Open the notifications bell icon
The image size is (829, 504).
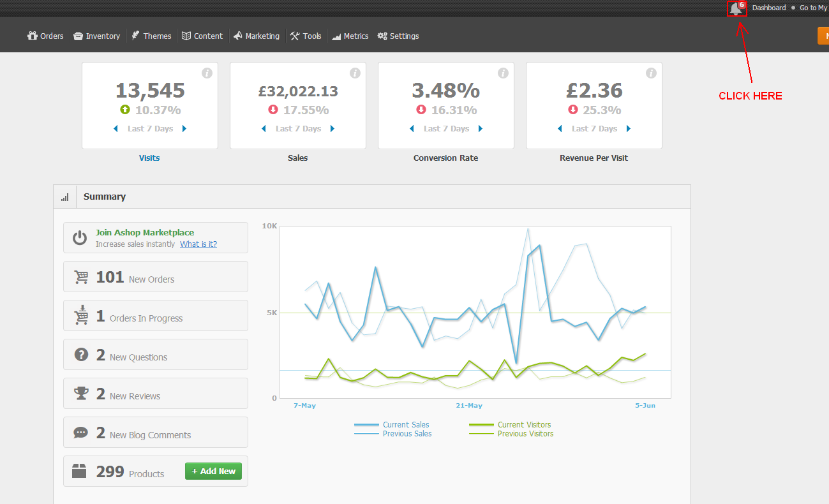pyautogui.click(x=736, y=8)
